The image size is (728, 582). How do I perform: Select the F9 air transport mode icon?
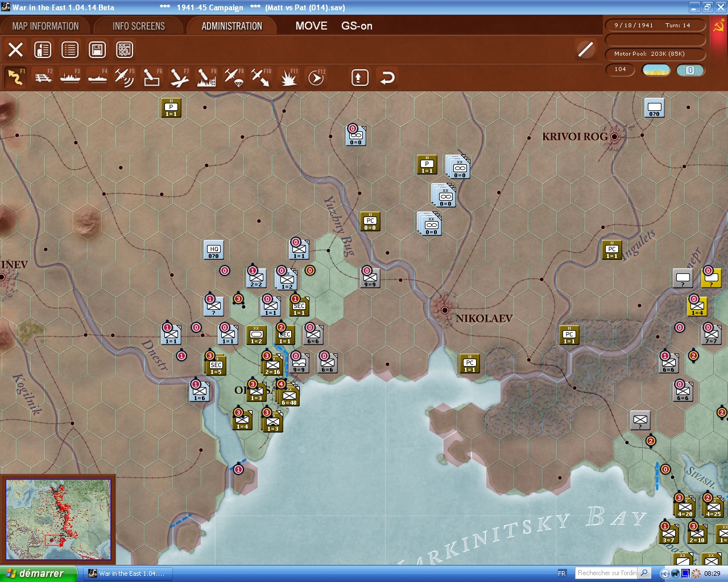pos(234,77)
